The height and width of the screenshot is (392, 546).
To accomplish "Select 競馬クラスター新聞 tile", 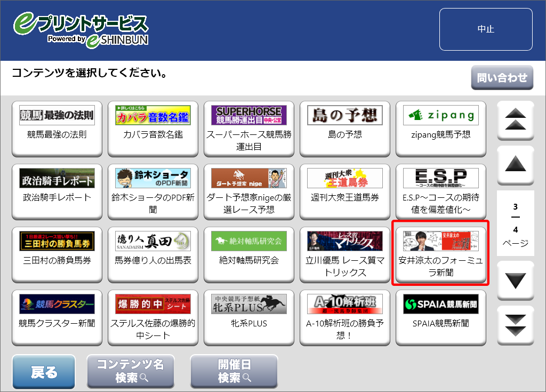I will point(57,318).
